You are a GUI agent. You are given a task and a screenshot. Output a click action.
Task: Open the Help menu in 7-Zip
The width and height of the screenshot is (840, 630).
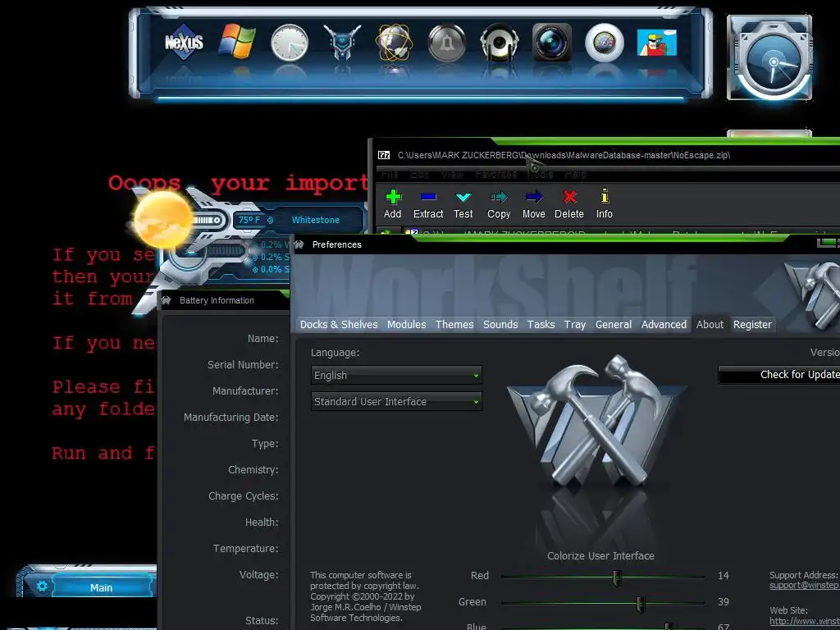pos(576,174)
